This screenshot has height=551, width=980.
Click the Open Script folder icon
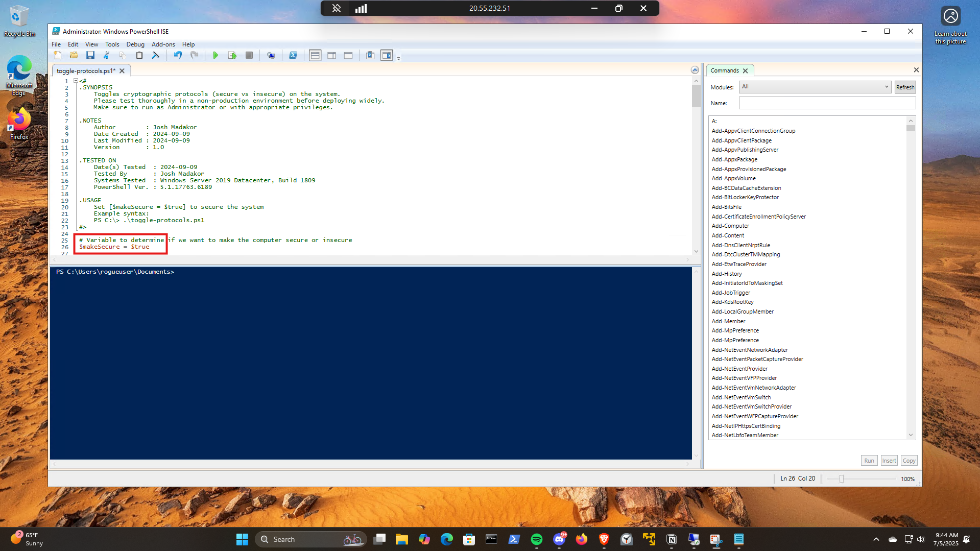pyautogui.click(x=74, y=55)
